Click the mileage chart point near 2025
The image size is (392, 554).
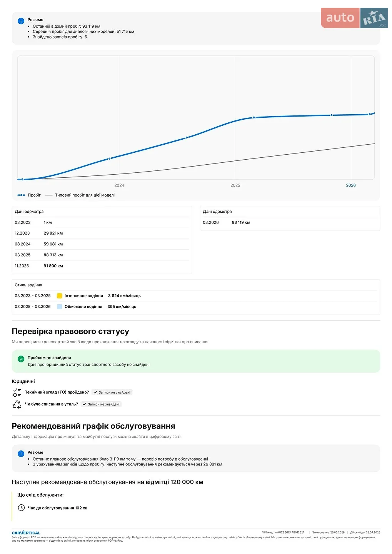pos(254,117)
